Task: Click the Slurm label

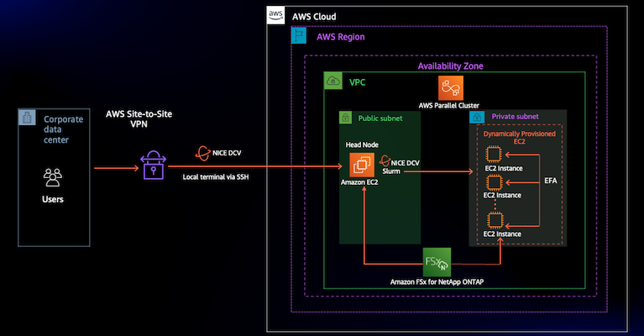Action: coord(391,171)
